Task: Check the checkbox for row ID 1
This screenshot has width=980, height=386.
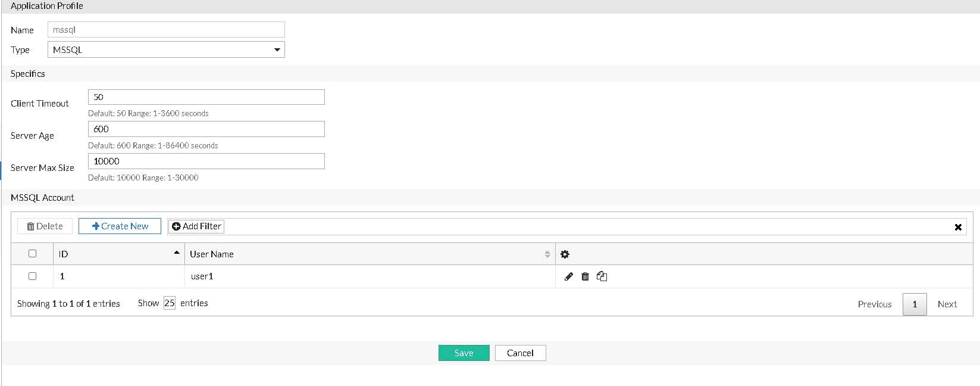Action: tap(33, 276)
